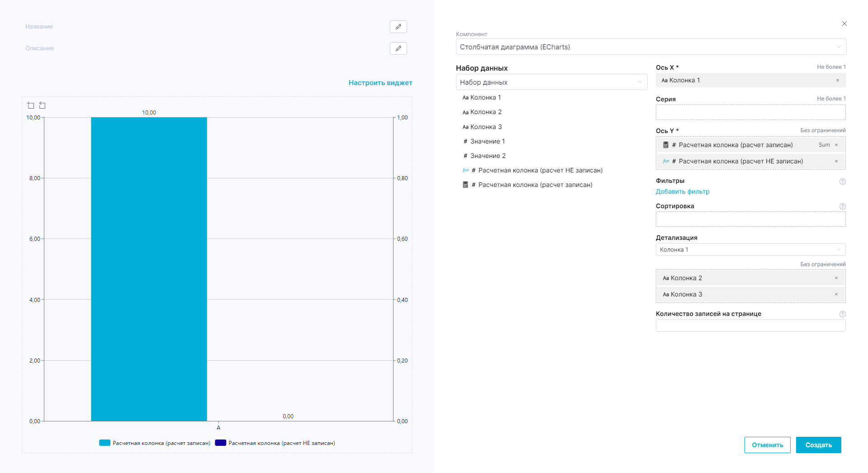Click the Создать button
The width and height of the screenshot is (868, 473).
(818, 445)
